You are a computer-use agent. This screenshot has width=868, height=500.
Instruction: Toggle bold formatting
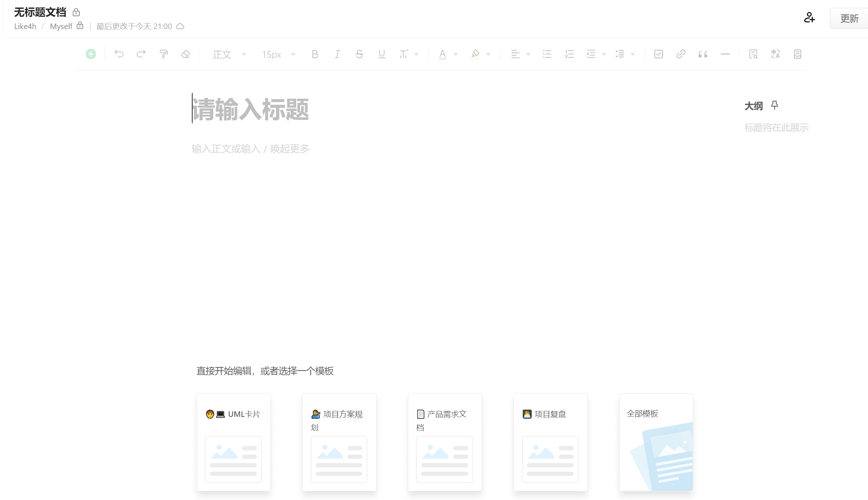(315, 54)
